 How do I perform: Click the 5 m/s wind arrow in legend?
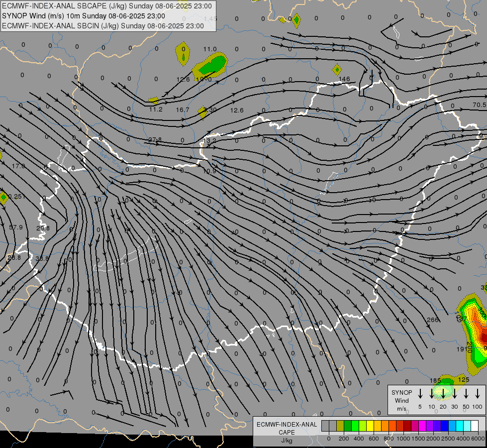(x=420, y=393)
